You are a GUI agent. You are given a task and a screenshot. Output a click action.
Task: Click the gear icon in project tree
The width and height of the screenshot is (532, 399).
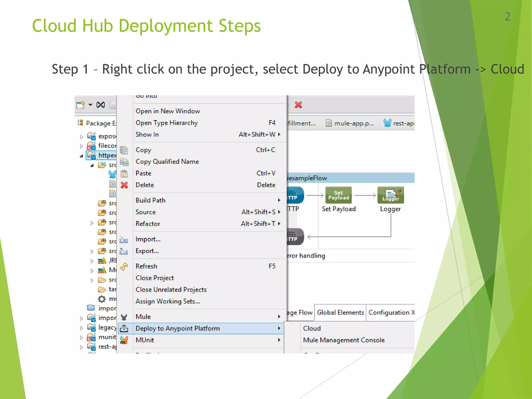point(102,299)
